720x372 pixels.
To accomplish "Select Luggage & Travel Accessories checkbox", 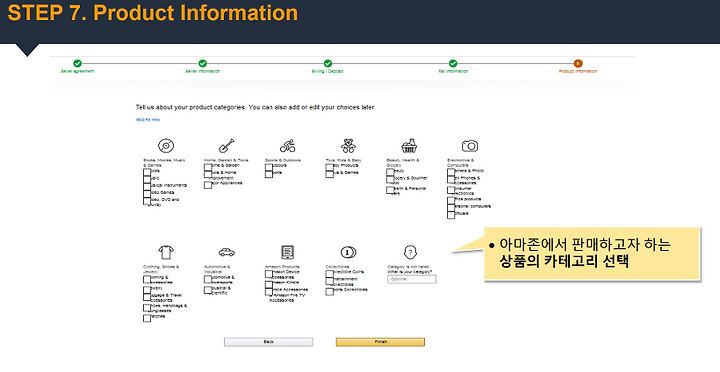I will point(147,297).
